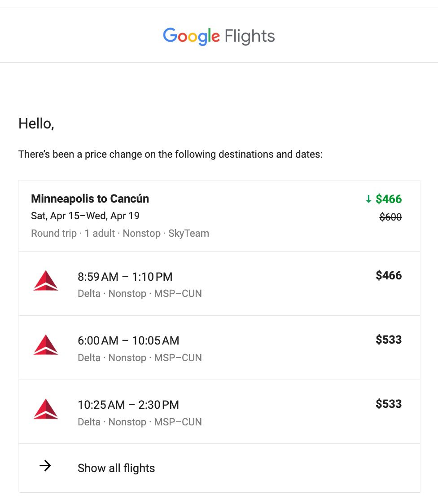Click the arrow icon next to Show all flights

45,466
